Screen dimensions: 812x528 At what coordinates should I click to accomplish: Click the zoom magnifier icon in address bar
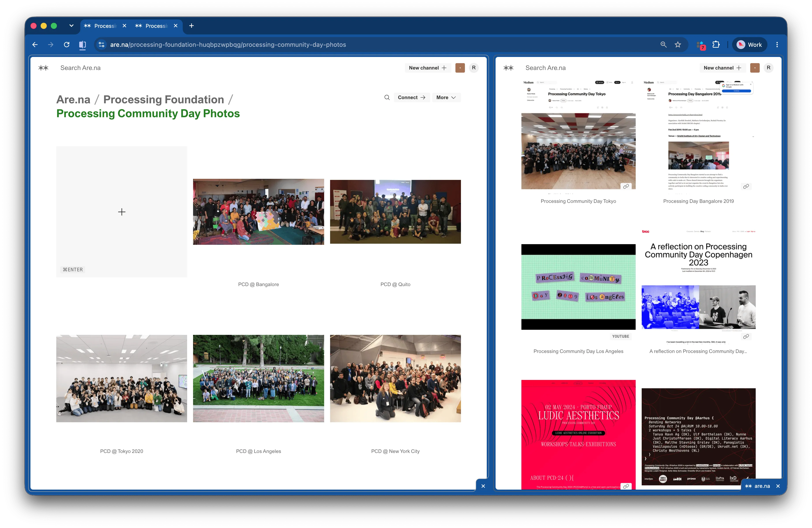point(663,45)
